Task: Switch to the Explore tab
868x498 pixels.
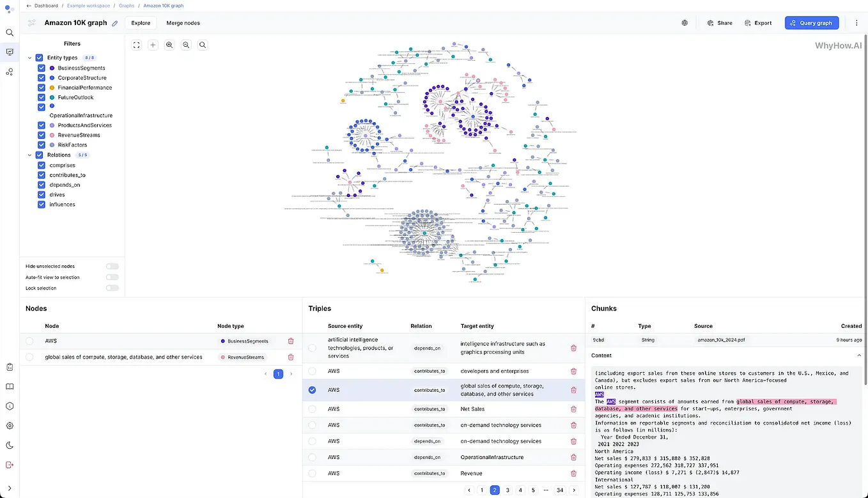Action: click(x=140, y=22)
